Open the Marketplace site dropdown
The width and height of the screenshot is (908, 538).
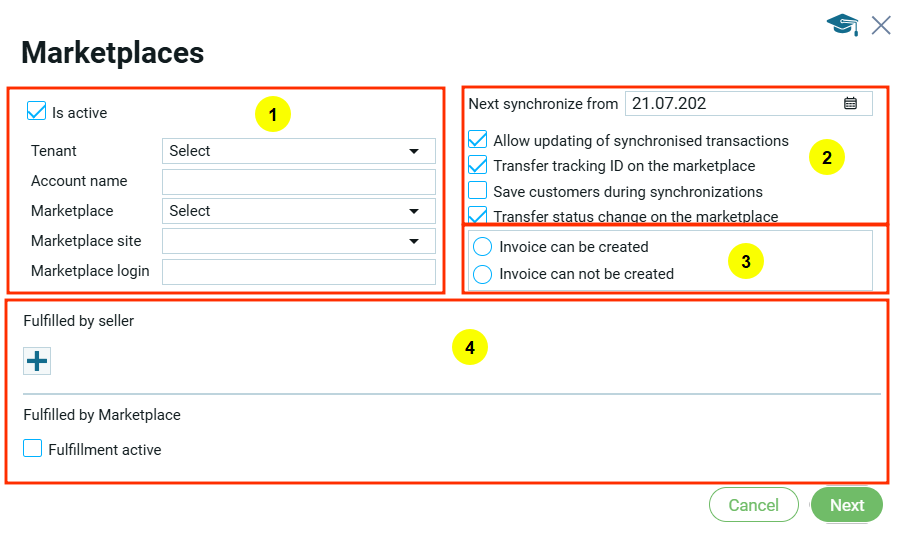tap(298, 241)
